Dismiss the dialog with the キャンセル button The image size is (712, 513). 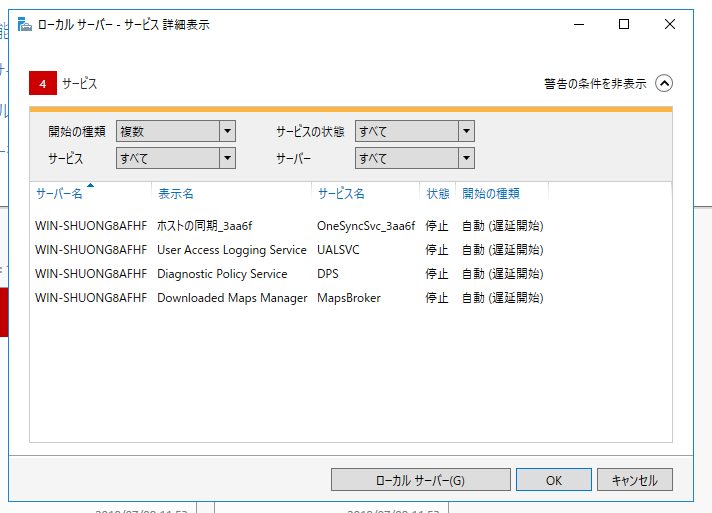[x=634, y=480]
